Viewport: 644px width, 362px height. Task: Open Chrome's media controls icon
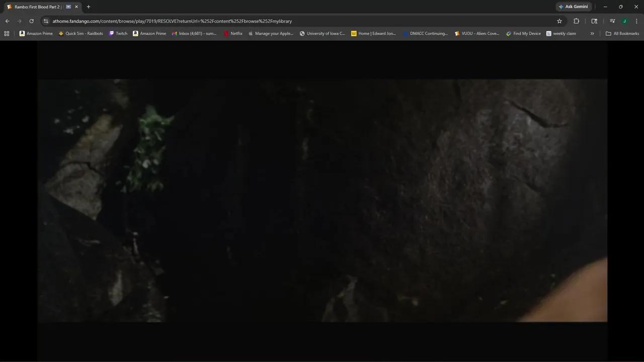pos(612,21)
